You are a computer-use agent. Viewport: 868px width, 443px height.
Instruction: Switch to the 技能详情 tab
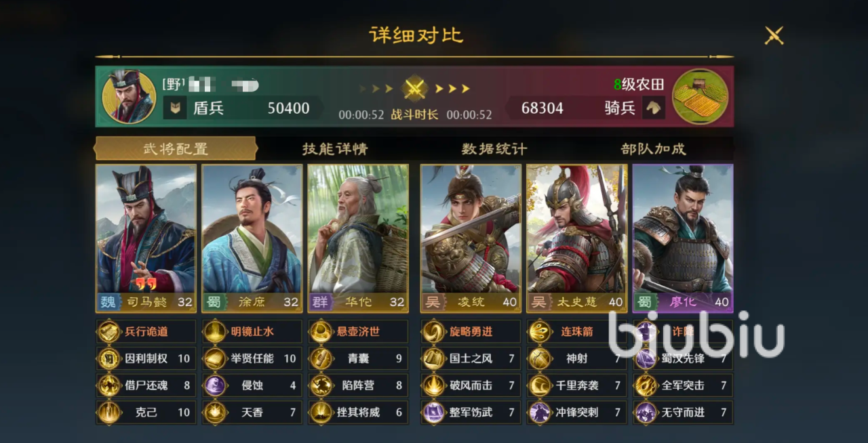[x=335, y=148]
